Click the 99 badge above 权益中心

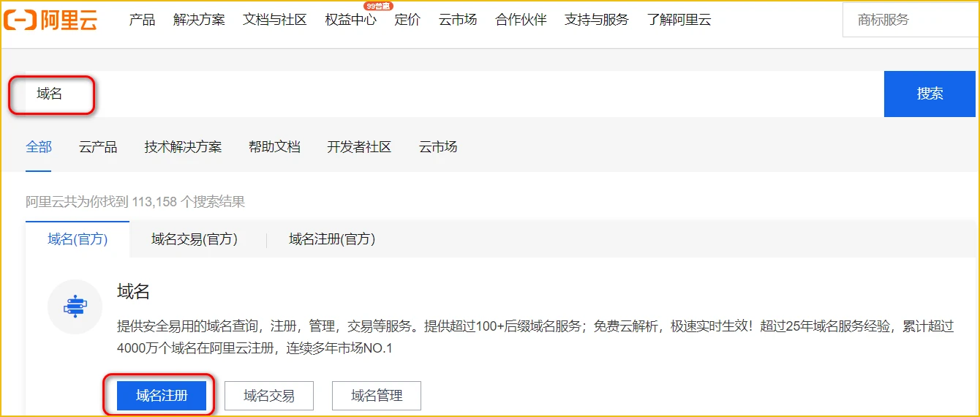point(378,6)
